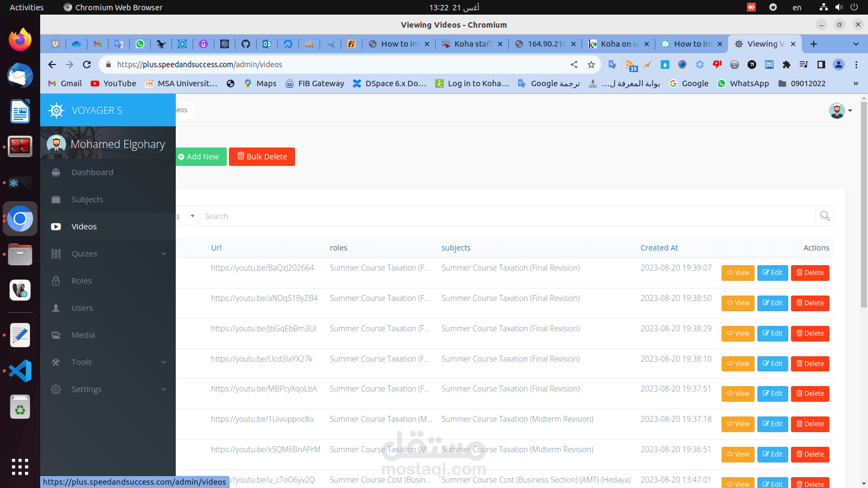Toggle the browser side panel icon
The width and height of the screenshot is (868, 488).
point(821,65)
